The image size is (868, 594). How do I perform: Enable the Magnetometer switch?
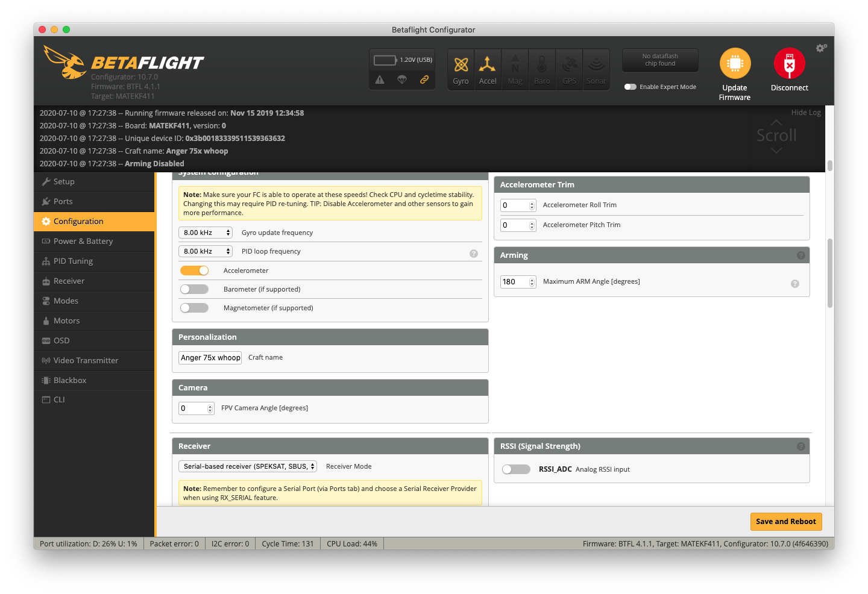click(x=194, y=308)
